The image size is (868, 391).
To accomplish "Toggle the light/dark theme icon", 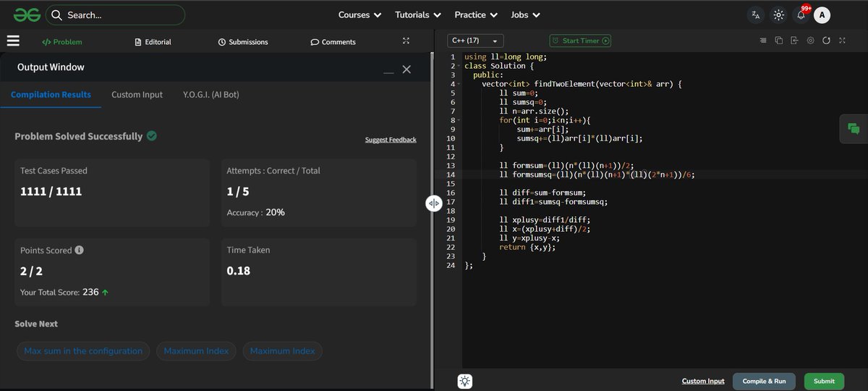I will point(778,14).
